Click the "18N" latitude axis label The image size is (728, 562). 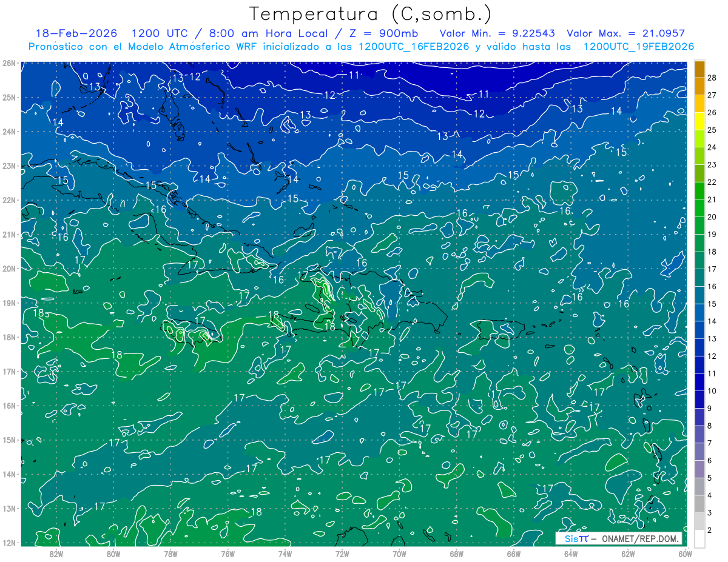click(9, 337)
